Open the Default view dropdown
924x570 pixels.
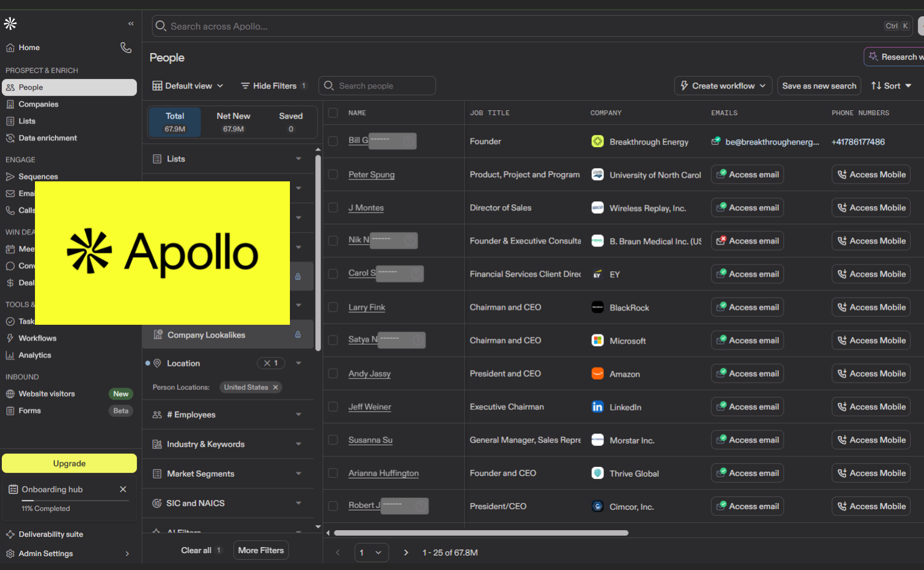[187, 86]
